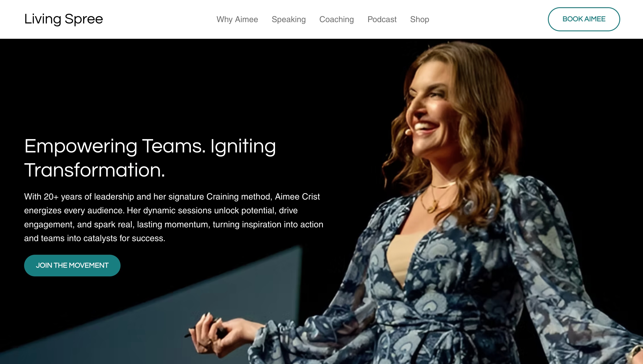The image size is (643, 364).
Task: Select Coaching in the navigation
Action: pyautogui.click(x=336, y=19)
